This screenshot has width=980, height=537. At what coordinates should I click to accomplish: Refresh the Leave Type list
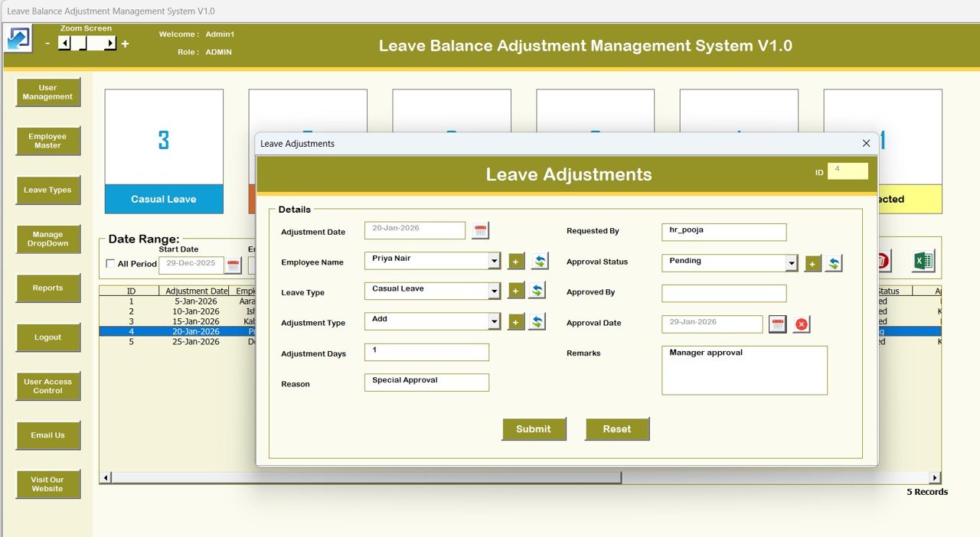[x=540, y=291]
